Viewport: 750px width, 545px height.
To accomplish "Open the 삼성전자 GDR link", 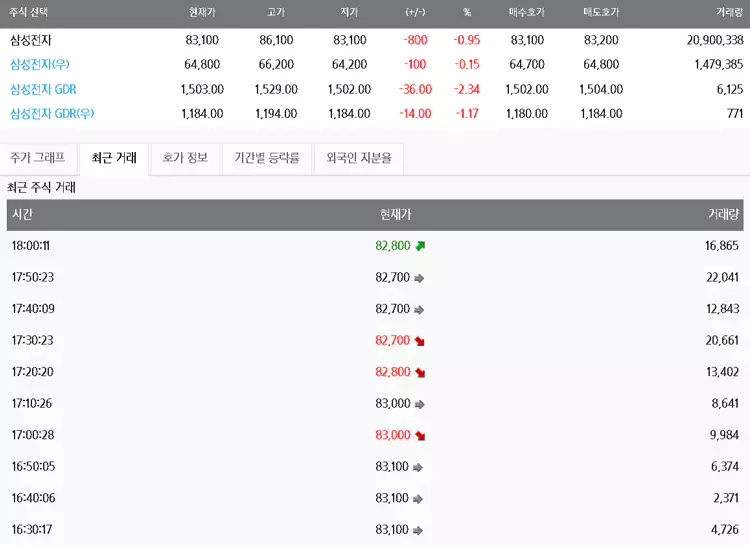I will pos(43,89).
